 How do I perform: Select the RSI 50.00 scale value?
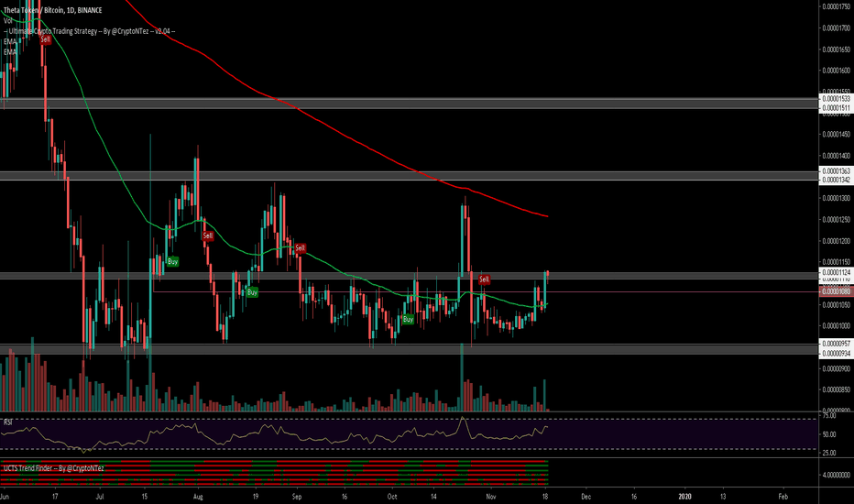[829, 434]
